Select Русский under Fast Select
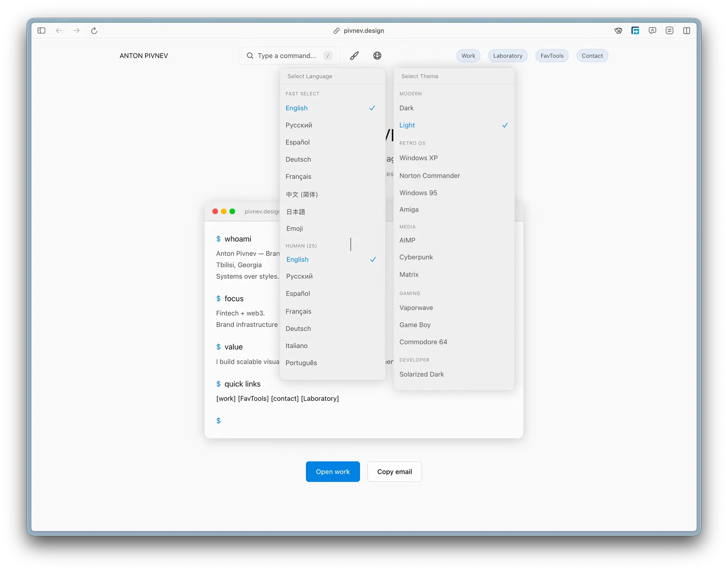The width and height of the screenshot is (728, 571). tap(299, 125)
